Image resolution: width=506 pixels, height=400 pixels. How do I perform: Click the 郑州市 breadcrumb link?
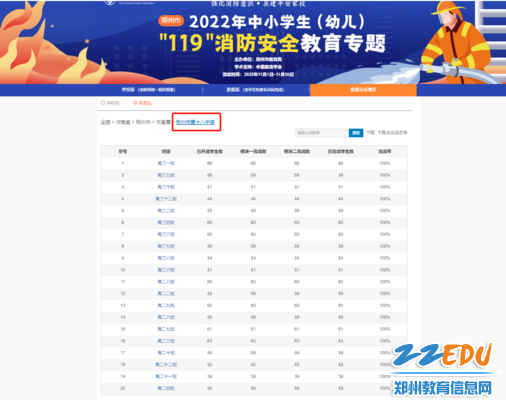143,122
